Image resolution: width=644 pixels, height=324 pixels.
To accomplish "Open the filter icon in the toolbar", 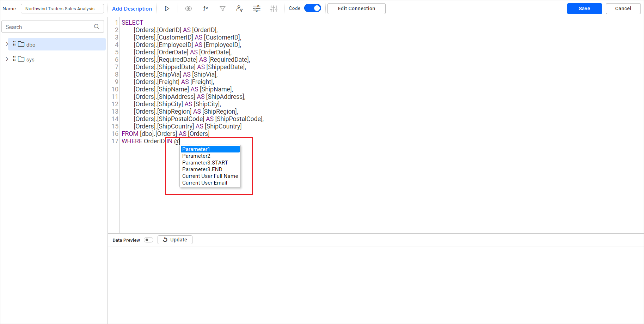I will 222,8.
